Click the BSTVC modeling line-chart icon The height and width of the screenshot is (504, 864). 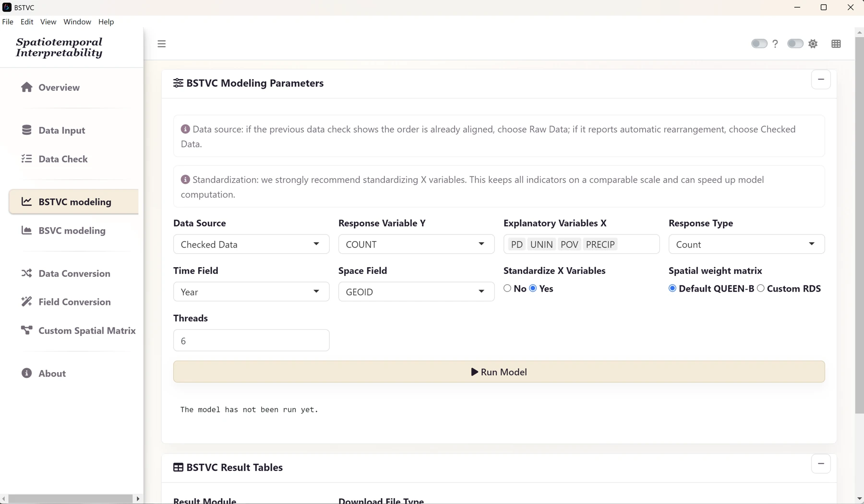coord(27,202)
